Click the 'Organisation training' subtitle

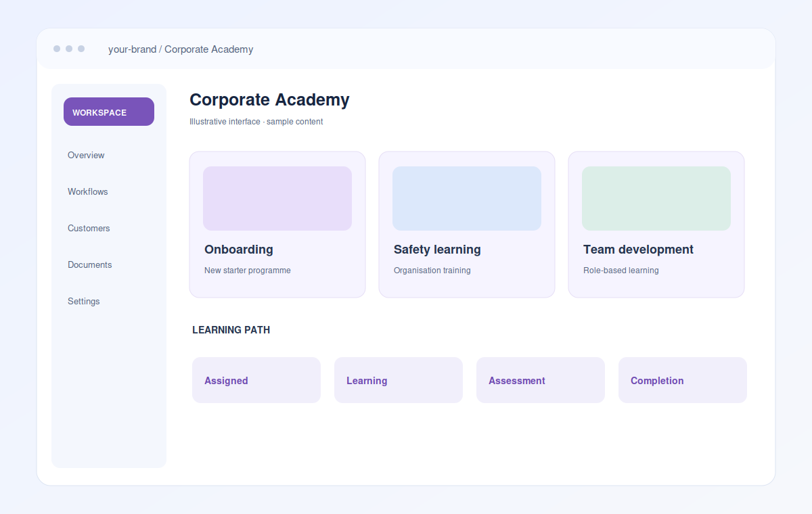point(432,271)
